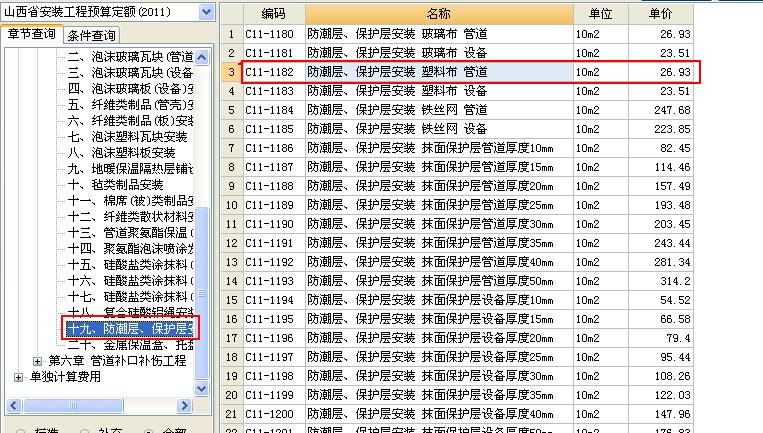Select tree item 二、泡沫玻璃瓦块(管道

[130, 57]
